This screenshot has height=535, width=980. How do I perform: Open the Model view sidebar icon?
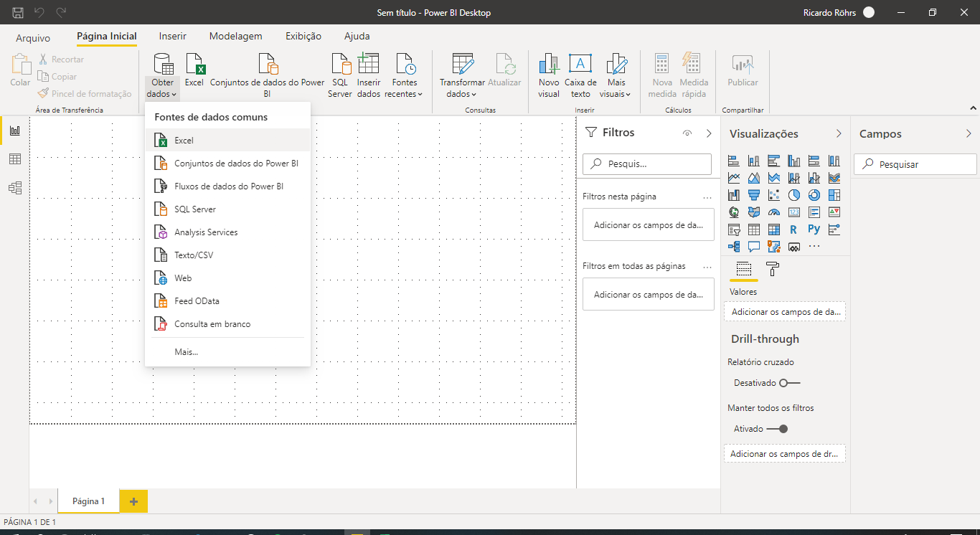coord(14,188)
